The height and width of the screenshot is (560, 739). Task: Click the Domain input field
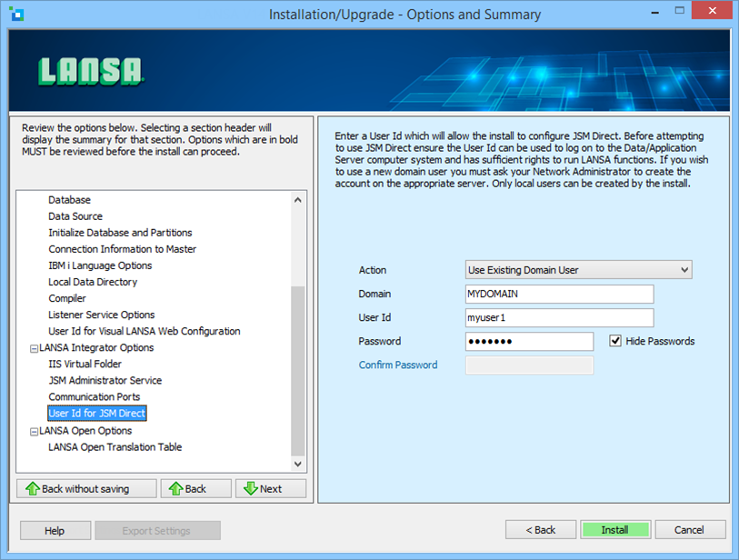(559, 295)
